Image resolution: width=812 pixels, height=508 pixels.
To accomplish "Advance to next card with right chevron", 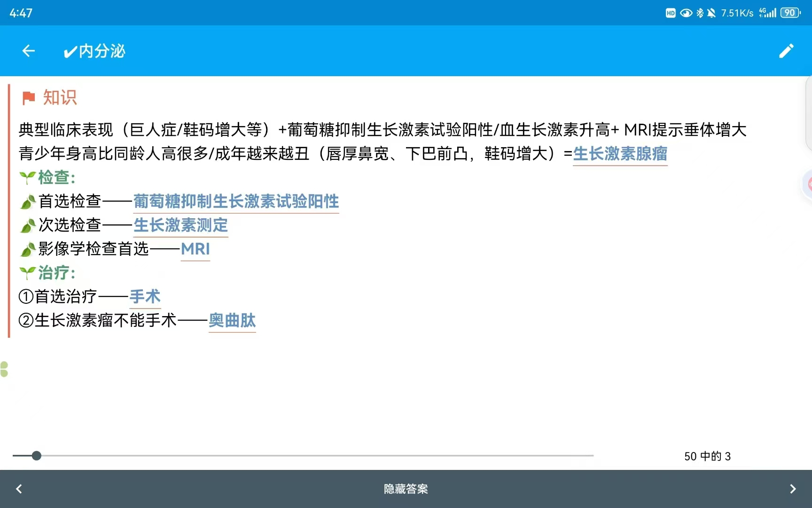I will coord(793,489).
